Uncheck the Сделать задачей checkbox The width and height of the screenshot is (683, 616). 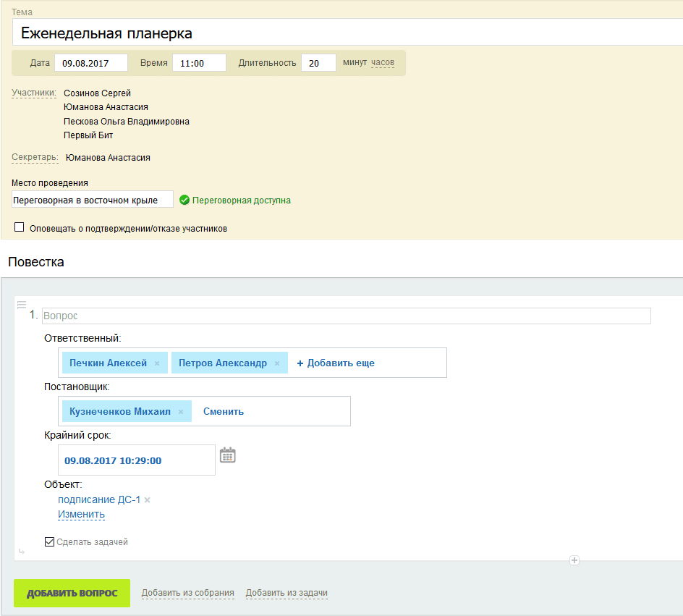pyautogui.click(x=49, y=541)
